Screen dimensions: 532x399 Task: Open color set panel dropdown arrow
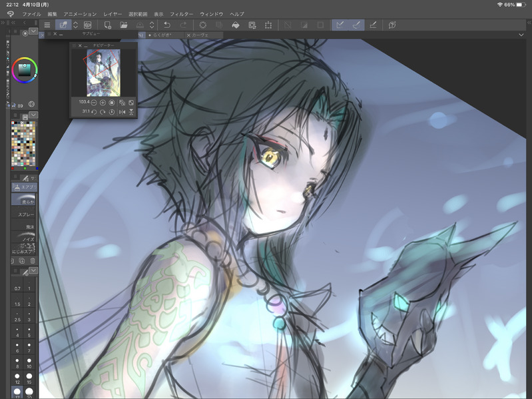[x=33, y=115]
